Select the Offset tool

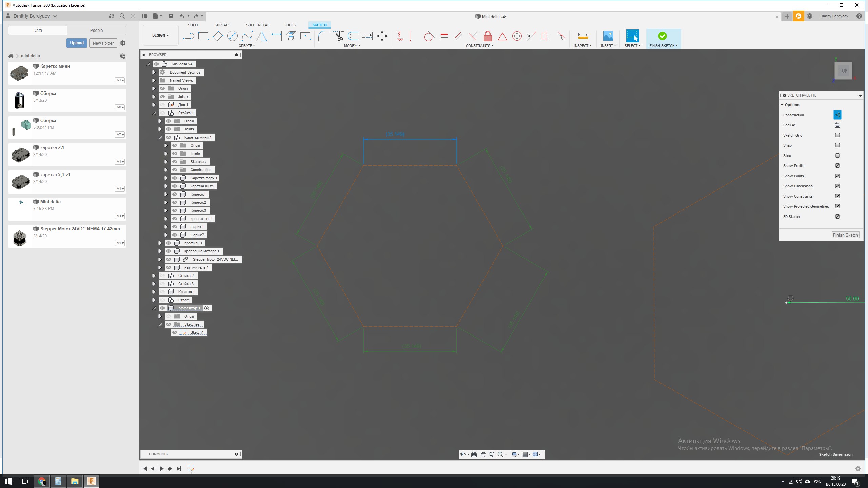[x=353, y=36]
